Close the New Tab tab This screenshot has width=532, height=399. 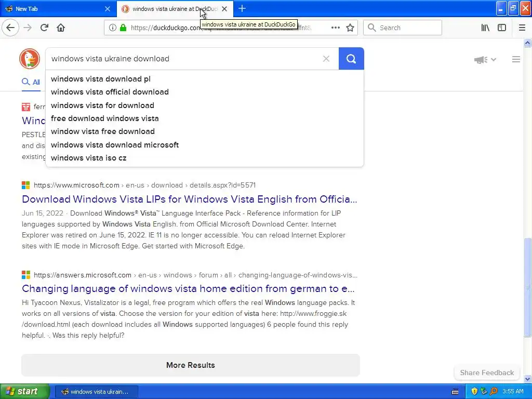tap(108, 9)
